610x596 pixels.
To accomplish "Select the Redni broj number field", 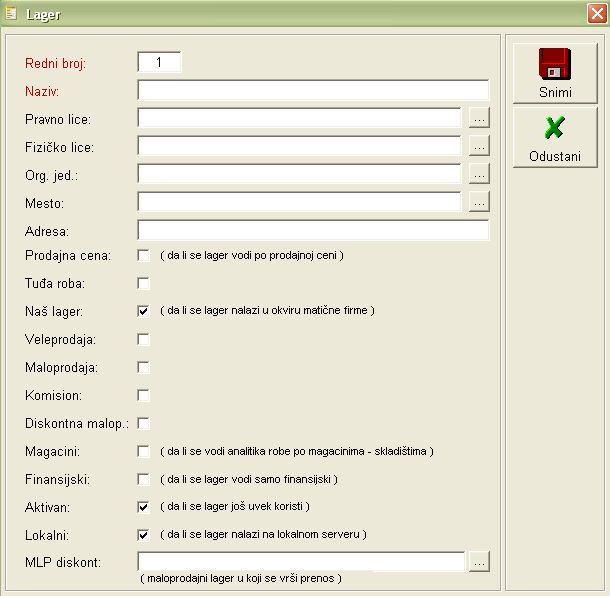I will click(159, 62).
